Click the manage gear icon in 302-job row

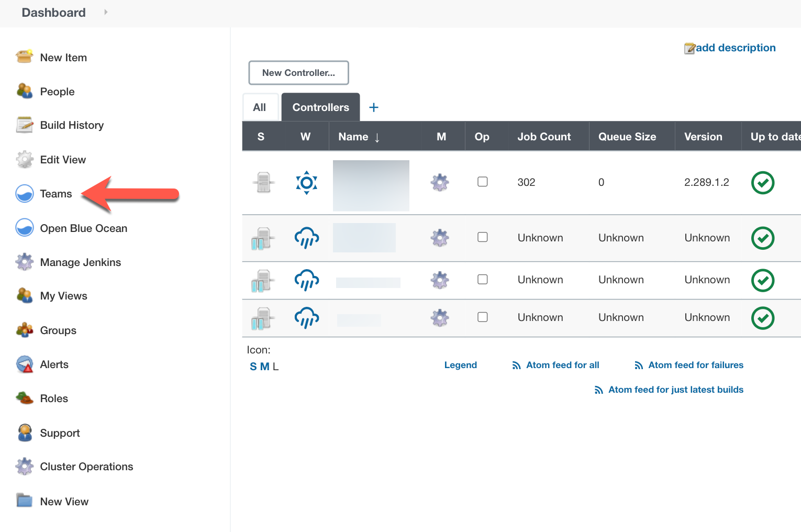point(440,182)
